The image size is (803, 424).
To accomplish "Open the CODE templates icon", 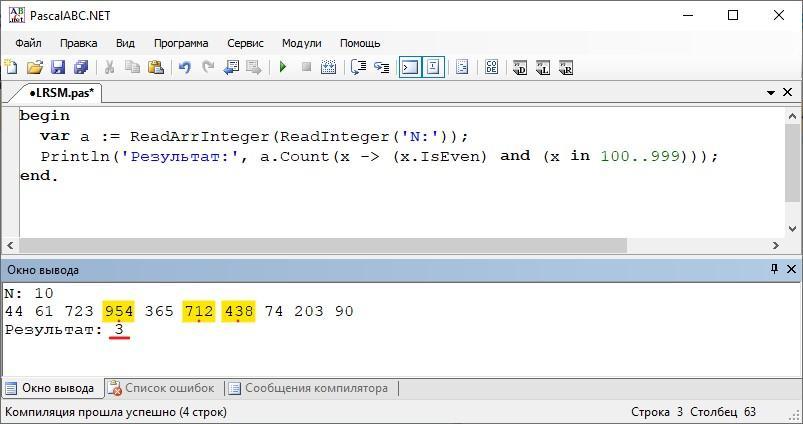I will [x=491, y=67].
